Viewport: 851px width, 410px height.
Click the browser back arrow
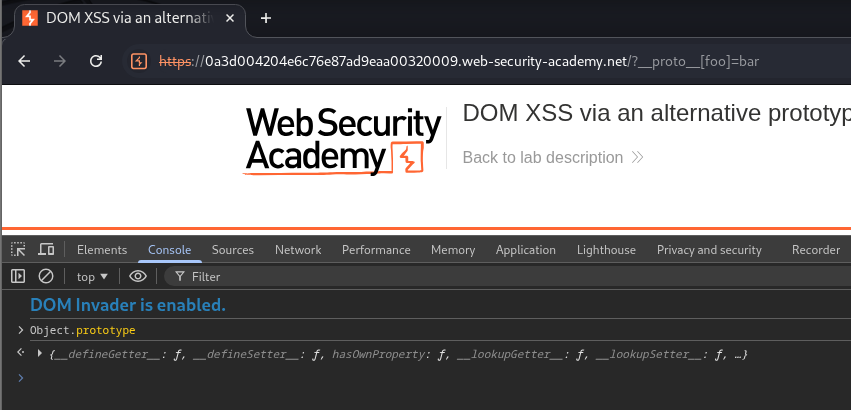tap(24, 61)
